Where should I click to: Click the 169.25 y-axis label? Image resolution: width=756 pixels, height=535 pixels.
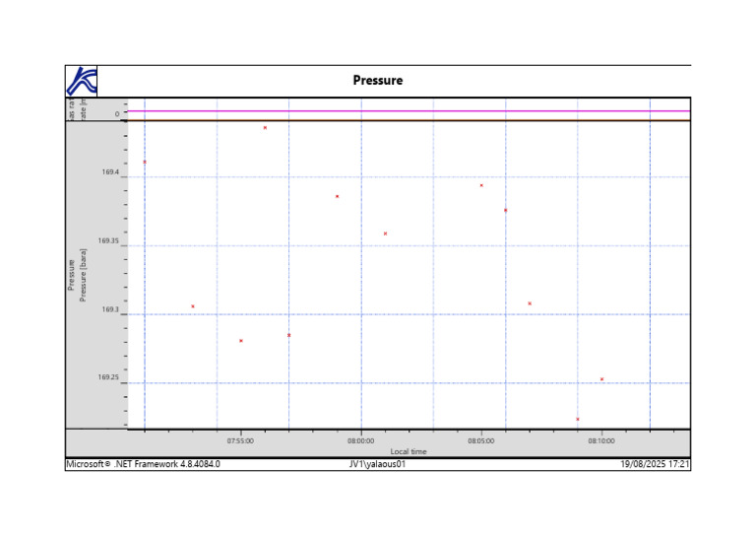[x=108, y=376]
